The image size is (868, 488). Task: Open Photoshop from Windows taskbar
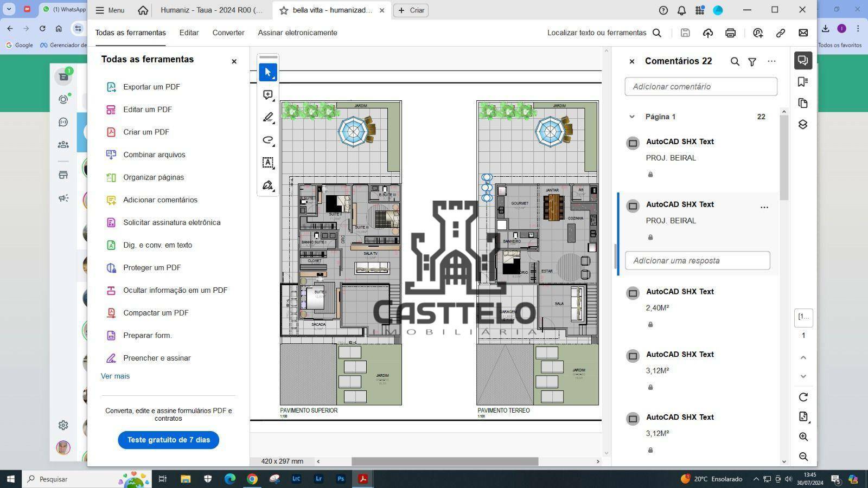(x=341, y=479)
